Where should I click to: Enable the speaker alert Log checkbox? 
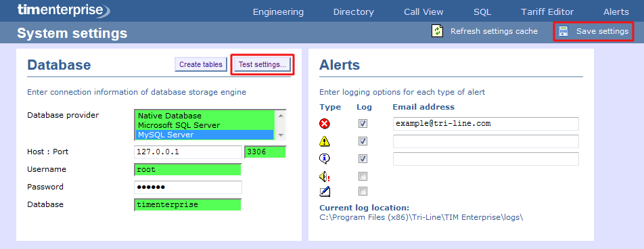pyautogui.click(x=363, y=177)
